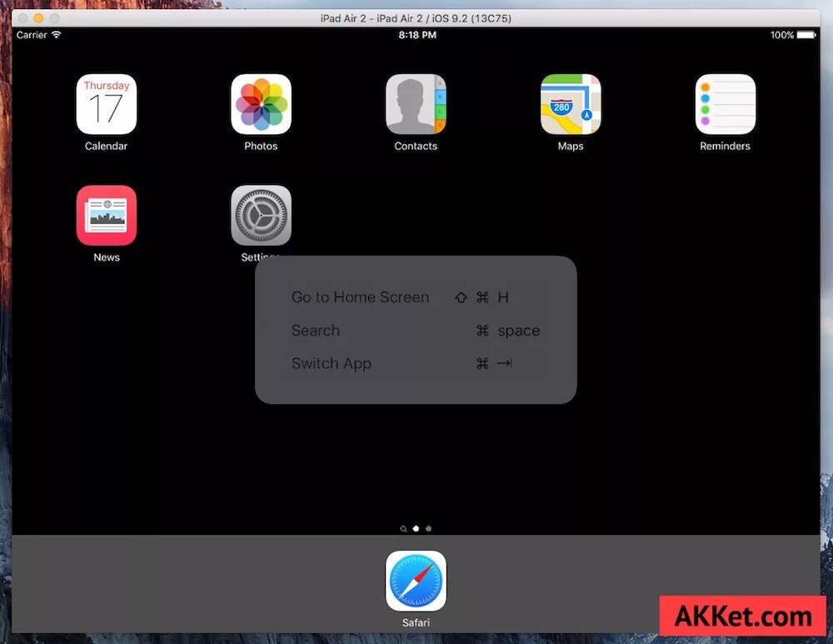Click the Safari label in the dock
Image resolution: width=833 pixels, height=644 pixels.
click(x=416, y=622)
